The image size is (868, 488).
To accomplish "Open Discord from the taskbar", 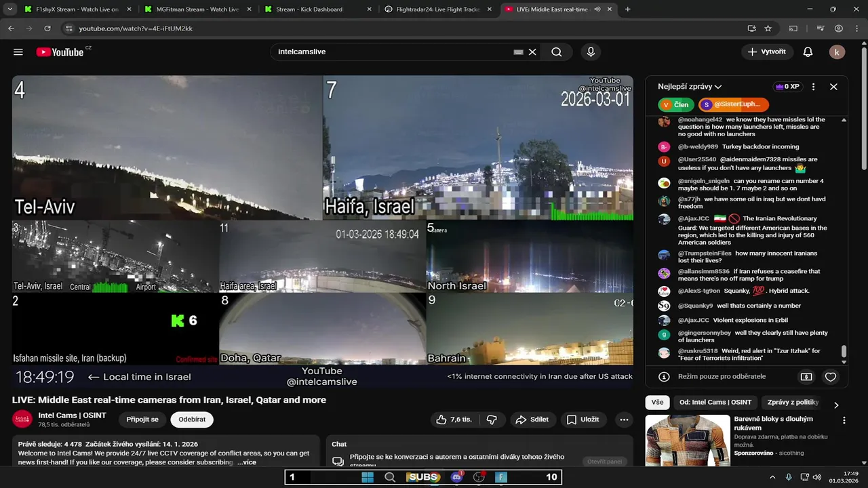I will pyautogui.click(x=456, y=477).
